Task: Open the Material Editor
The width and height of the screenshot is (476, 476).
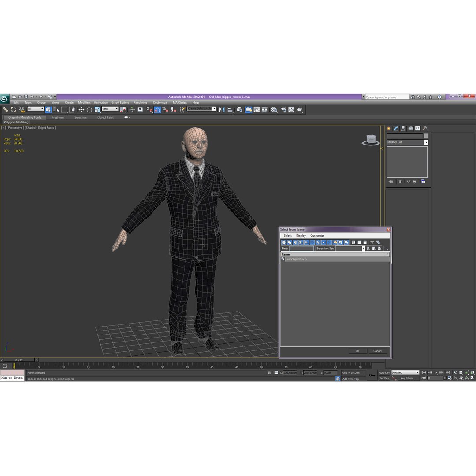Action: click(x=274, y=110)
